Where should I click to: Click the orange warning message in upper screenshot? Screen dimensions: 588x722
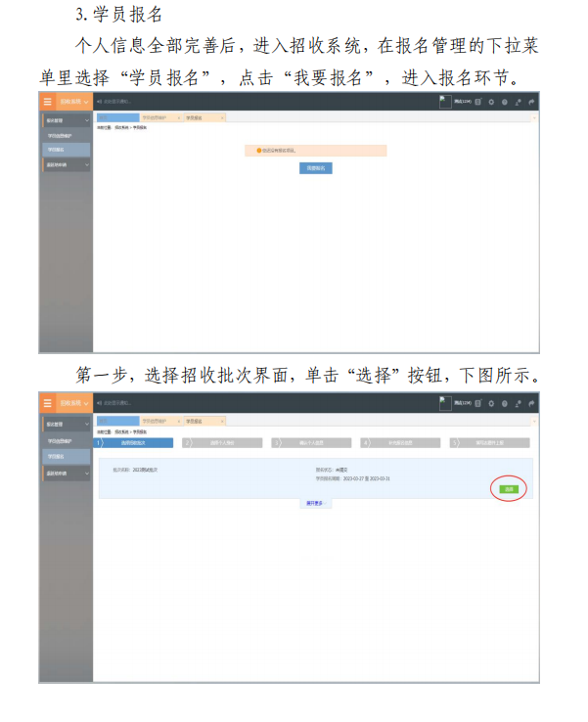click(x=316, y=151)
